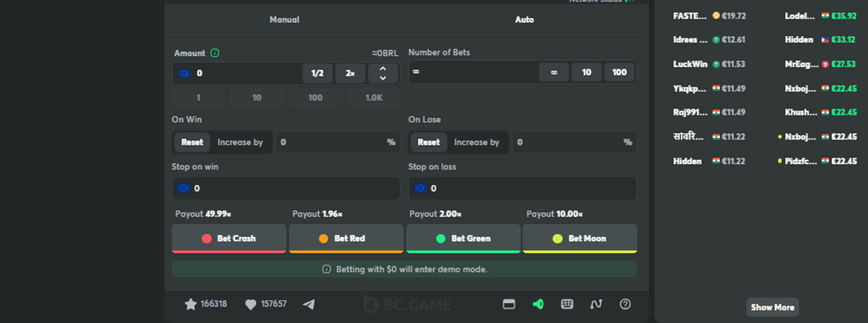
Task: Mute the green sound speaker icon
Action: click(537, 304)
